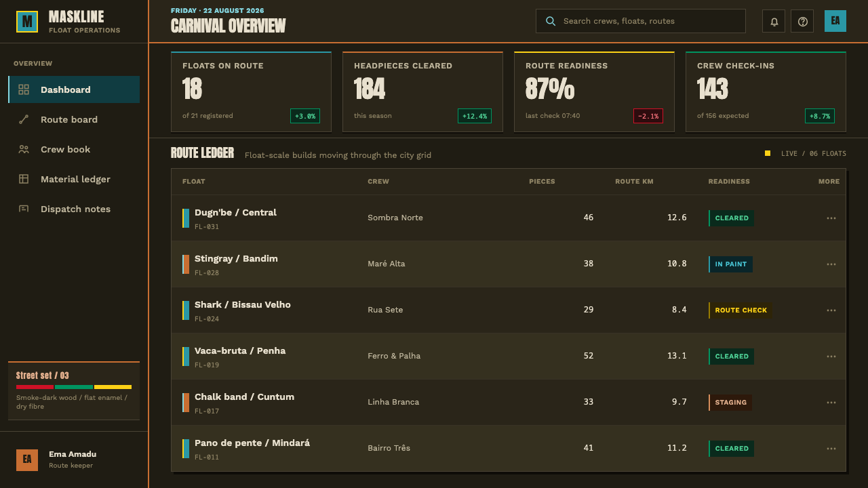Open Dispatch notes in sidebar
The height and width of the screenshot is (488, 868).
(x=74, y=209)
